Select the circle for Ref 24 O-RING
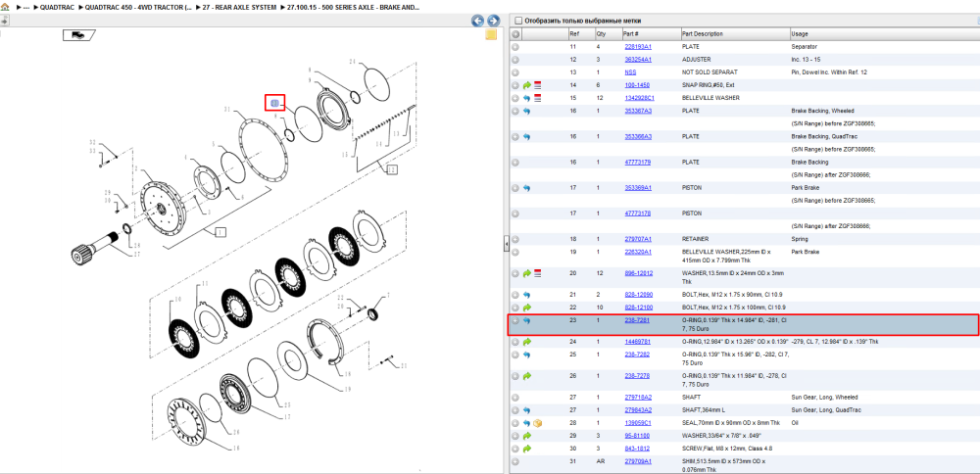The image size is (980, 474). [x=515, y=342]
